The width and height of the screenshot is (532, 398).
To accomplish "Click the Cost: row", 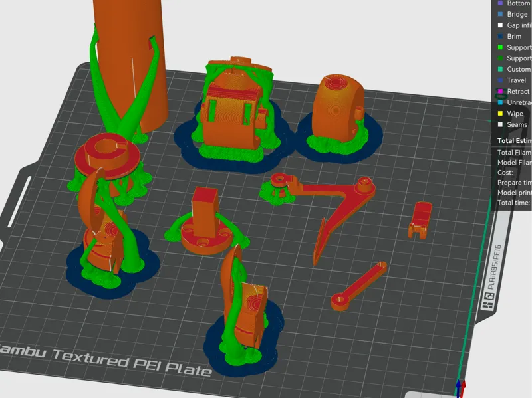I will [x=505, y=173].
